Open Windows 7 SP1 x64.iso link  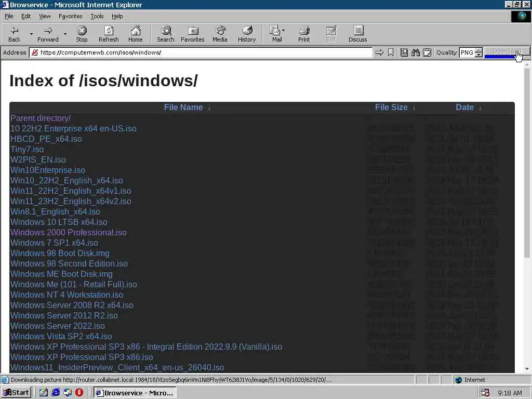pyautogui.click(x=54, y=243)
